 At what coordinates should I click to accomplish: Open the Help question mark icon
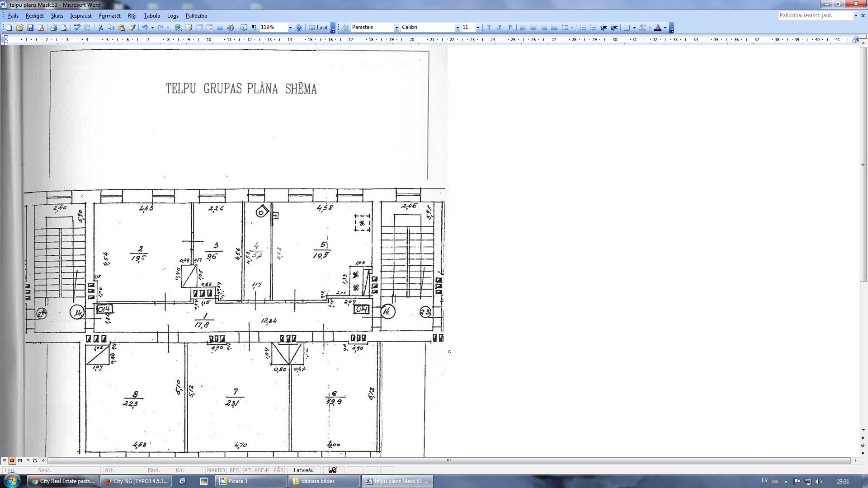coord(299,28)
